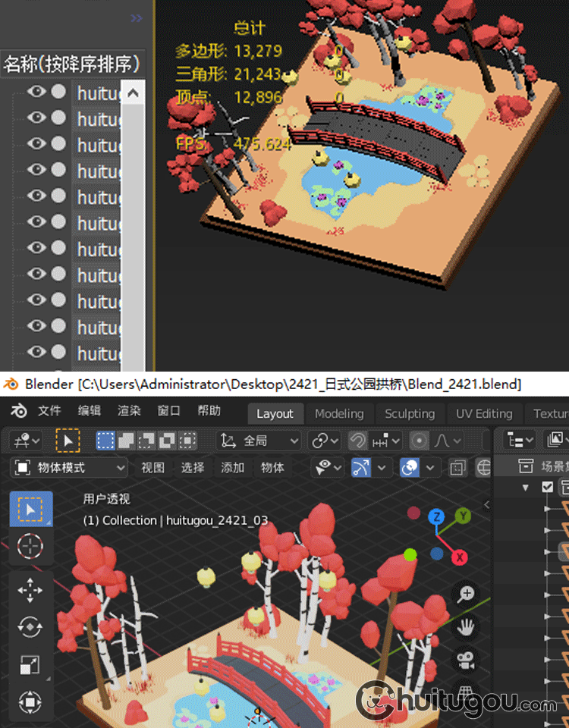
Task: Open the viewport 添加 menu
Action: (x=233, y=468)
